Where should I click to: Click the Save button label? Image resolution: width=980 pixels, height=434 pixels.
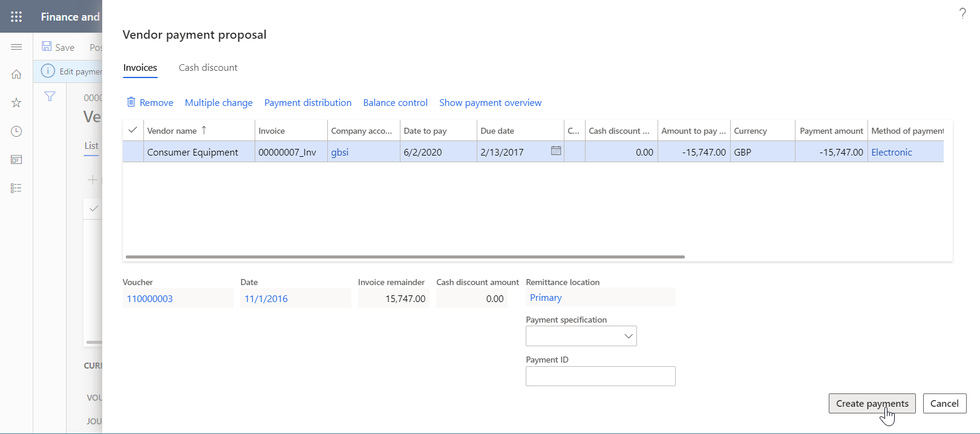pyautogui.click(x=65, y=47)
